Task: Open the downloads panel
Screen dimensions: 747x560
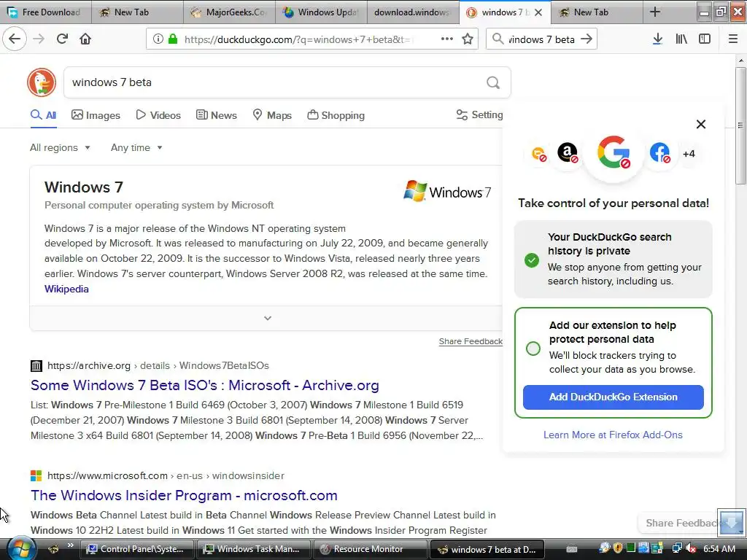Action: (x=657, y=39)
